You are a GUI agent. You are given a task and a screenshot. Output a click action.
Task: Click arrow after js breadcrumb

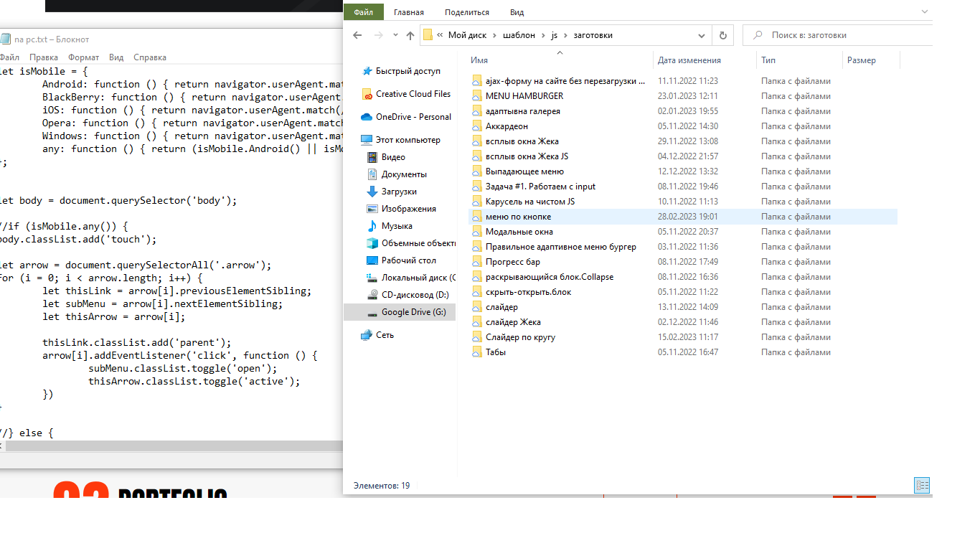click(x=565, y=35)
